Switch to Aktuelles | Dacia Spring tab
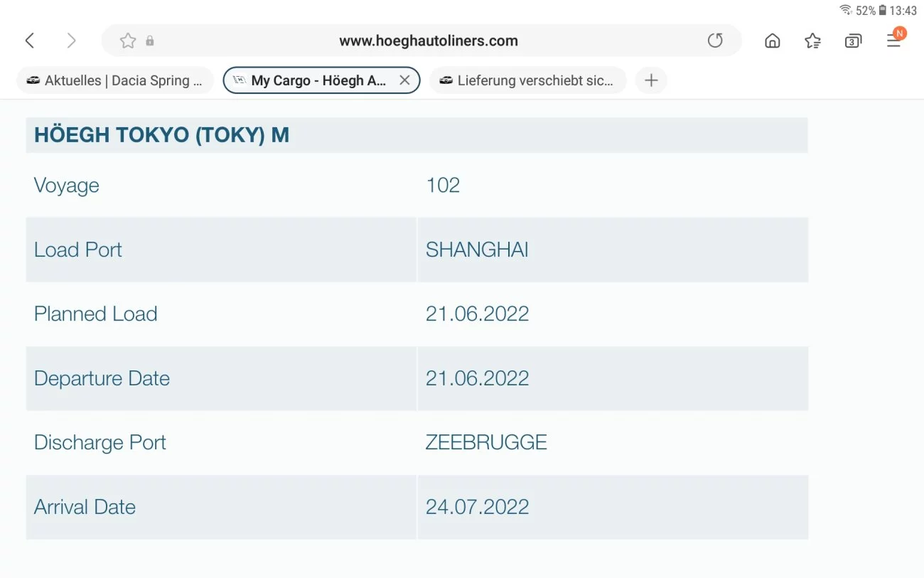The image size is (924, 578). (x=115, y=80)
